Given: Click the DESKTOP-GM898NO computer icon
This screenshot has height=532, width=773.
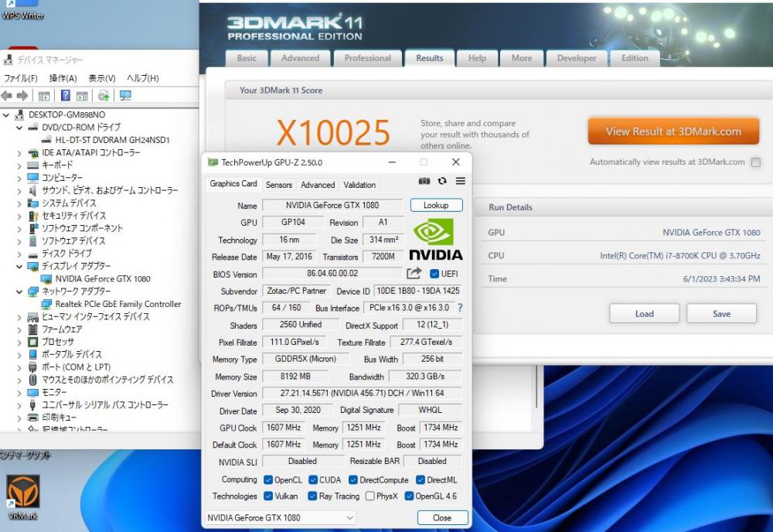Looking at the screenshot, I should coord(19,115).
